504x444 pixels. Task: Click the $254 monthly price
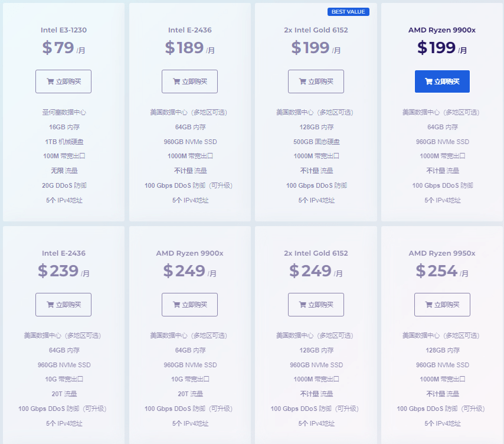(442, 271)
